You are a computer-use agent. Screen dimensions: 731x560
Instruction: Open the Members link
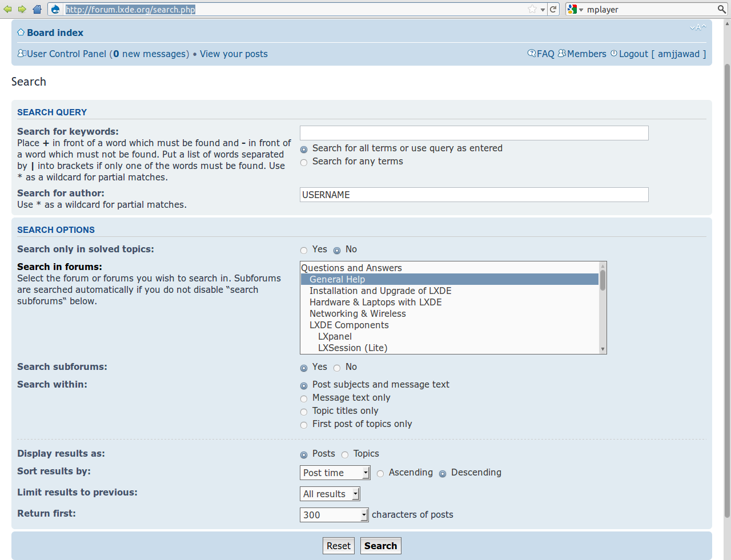pos(587,54)
